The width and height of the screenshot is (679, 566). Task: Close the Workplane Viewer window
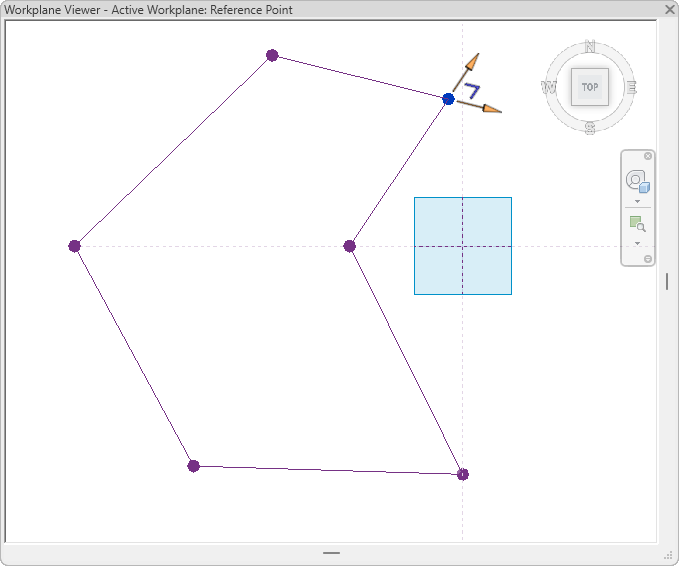669,9
